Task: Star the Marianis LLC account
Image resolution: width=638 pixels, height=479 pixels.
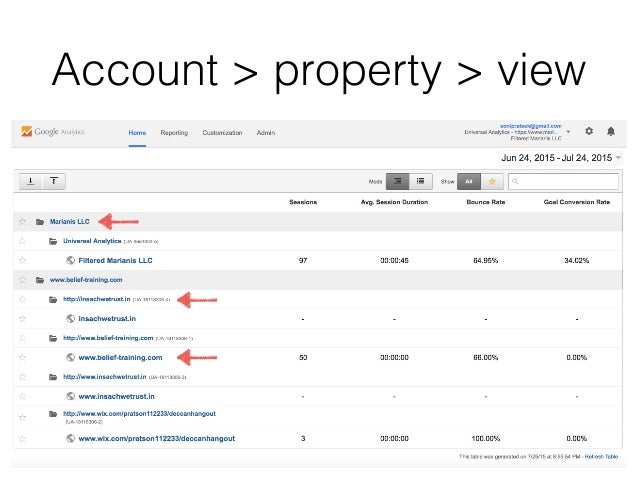Action: point(22,221)
